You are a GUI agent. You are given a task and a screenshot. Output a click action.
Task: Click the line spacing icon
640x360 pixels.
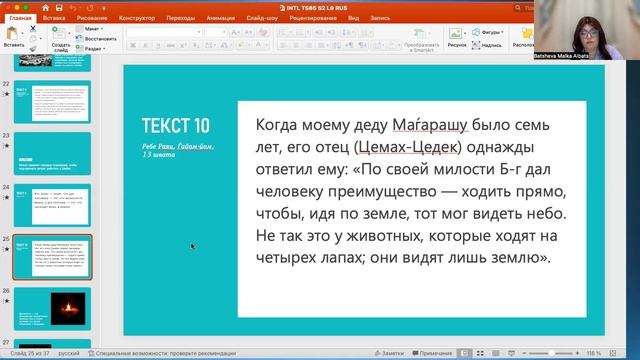pyautogui.click(x=346, y=32)
